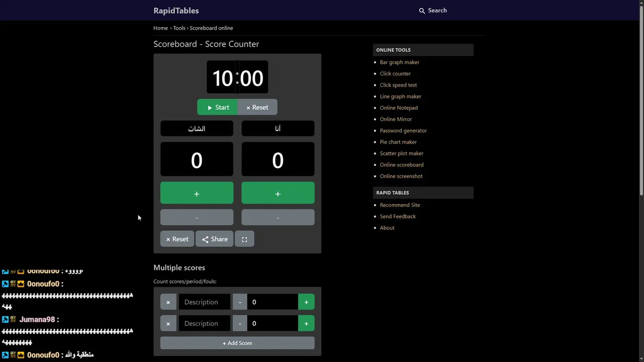Reset the scores below the scoreboard
The height and width of the screenshot is (362, 644).
[x=177, y=239]
